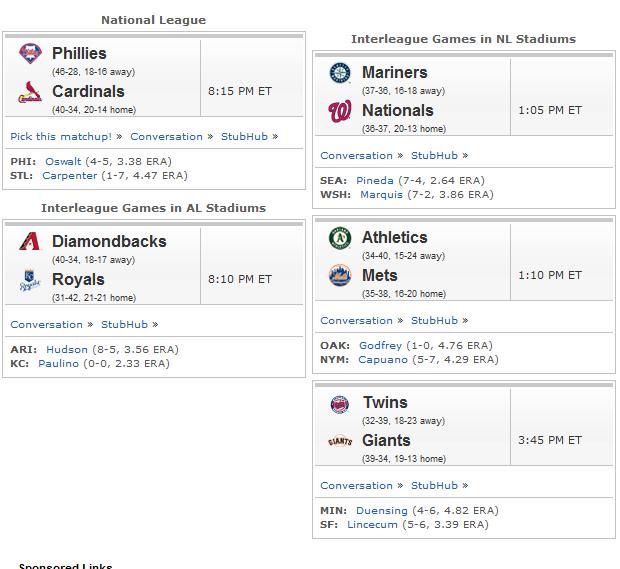Image resolution: width=620 pixels, height=569 pixels.
Task: Click the Mets team logo
Action: tap(340, 276)
